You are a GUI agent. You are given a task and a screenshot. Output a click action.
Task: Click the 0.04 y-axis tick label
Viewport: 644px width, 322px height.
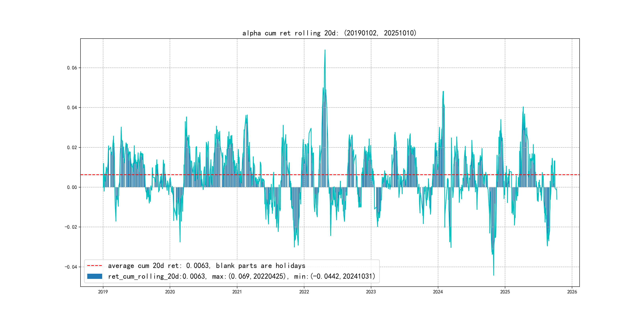click(72, 108)
